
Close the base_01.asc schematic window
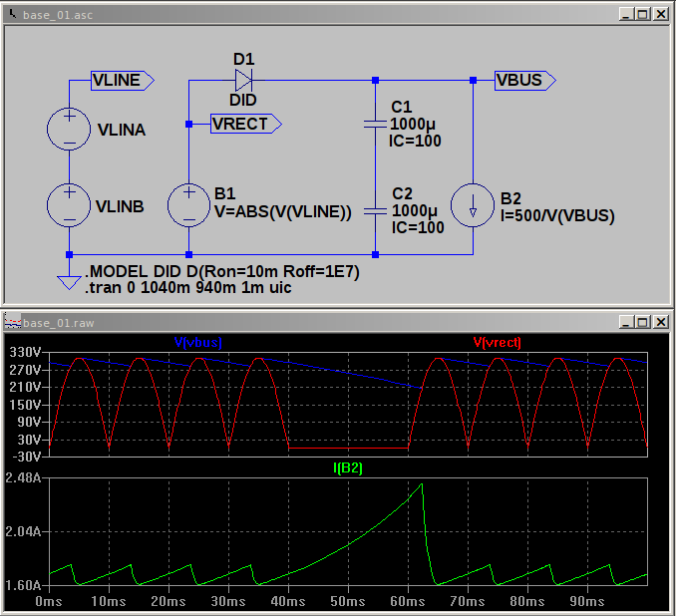pyautogui.click(x=660, y=14)
